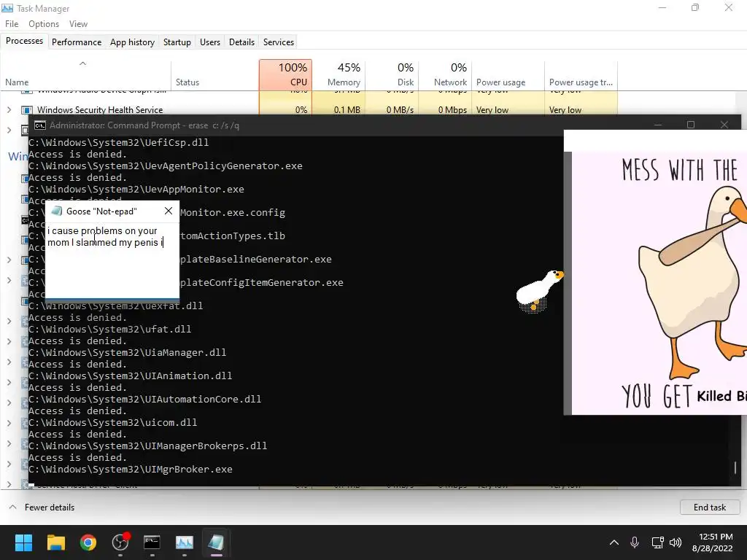Click the UIMgrBroker.exe line in Command Prompt
This screenshot has width=747, height=560.
[131, 469]
